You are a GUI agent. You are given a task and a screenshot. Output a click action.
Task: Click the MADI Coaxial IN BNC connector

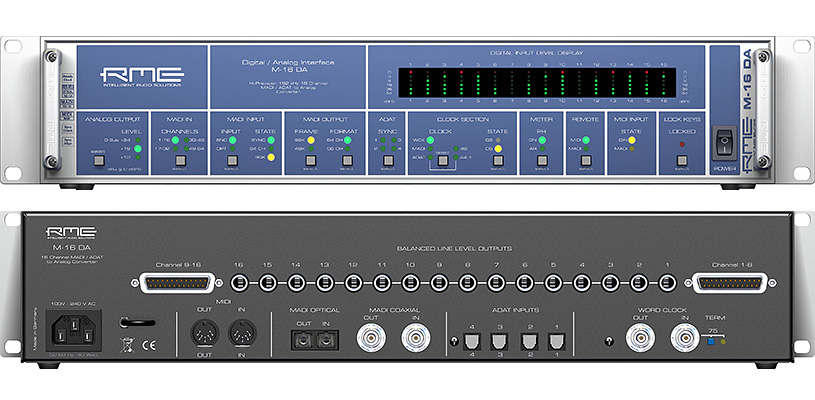(416, 337)
